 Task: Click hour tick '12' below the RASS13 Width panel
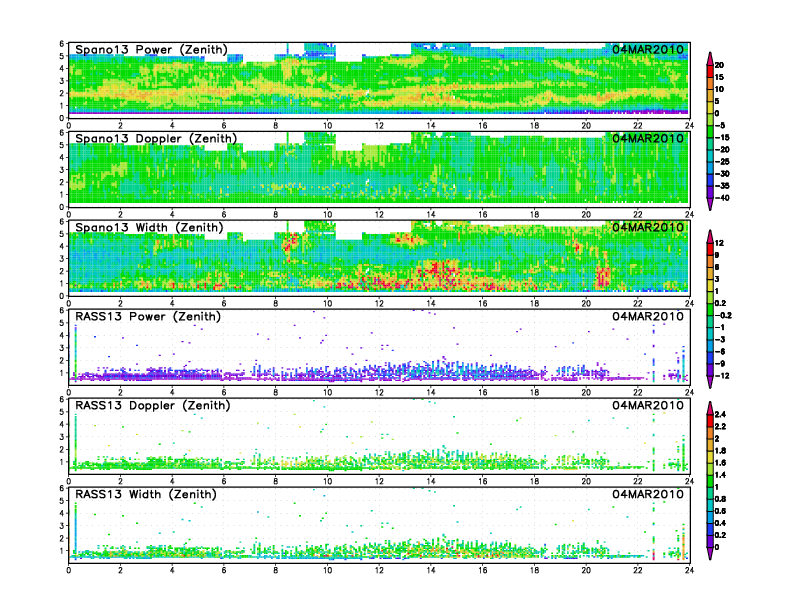pos(379,570)
